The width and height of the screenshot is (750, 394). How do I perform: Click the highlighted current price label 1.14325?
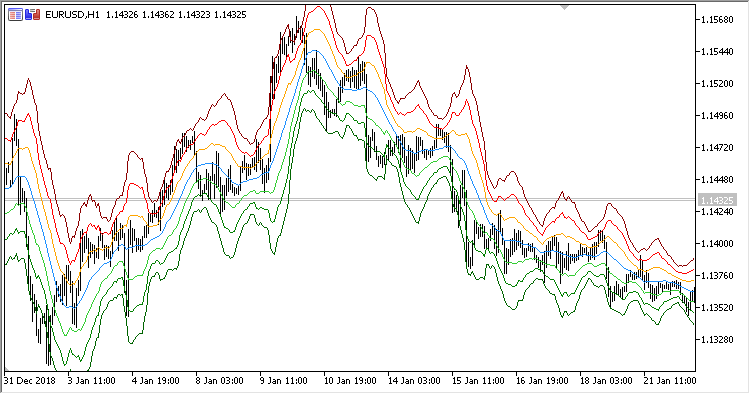click(x=717, y=200)
